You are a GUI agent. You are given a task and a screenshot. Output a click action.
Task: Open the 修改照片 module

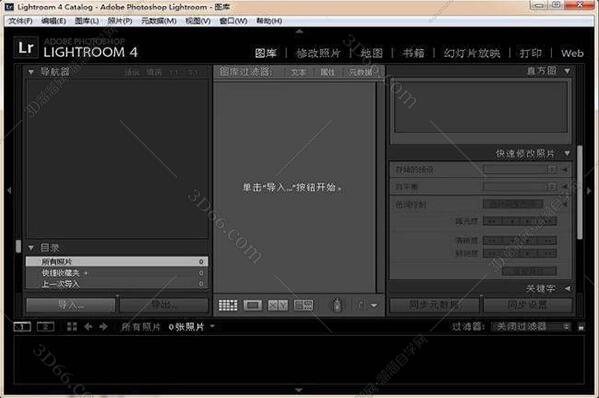(318, 53)
